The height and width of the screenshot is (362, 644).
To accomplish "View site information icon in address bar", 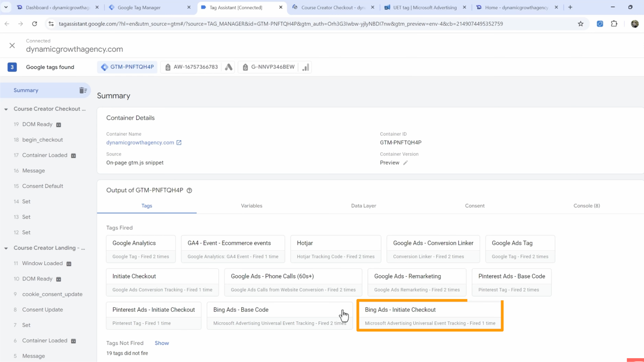I will pyautogui.click(x=51, y=24).
